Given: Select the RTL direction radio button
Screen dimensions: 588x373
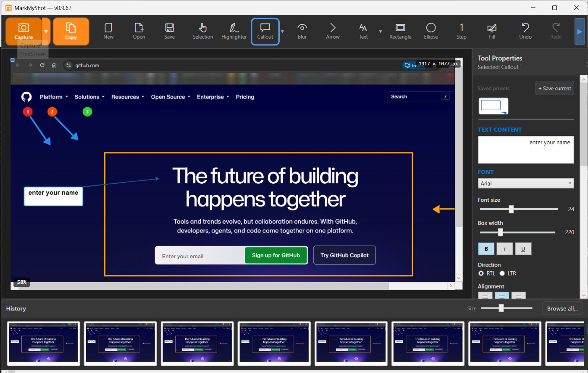Looking at the screenshot, I should pyautogui.click(x=481, y=273).
